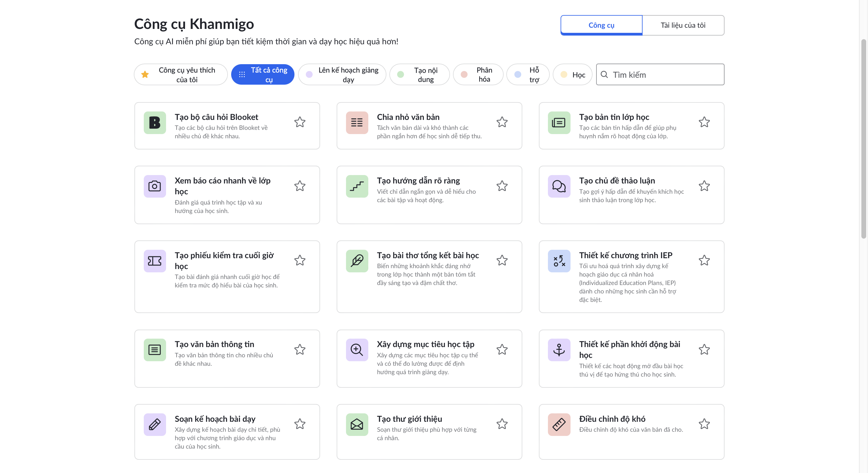Image resolution: width=868 pixels, height=473 pixels.
Task: Click the ruler icon for Điều chỉnh độ khó
Action: coord(559,424)
